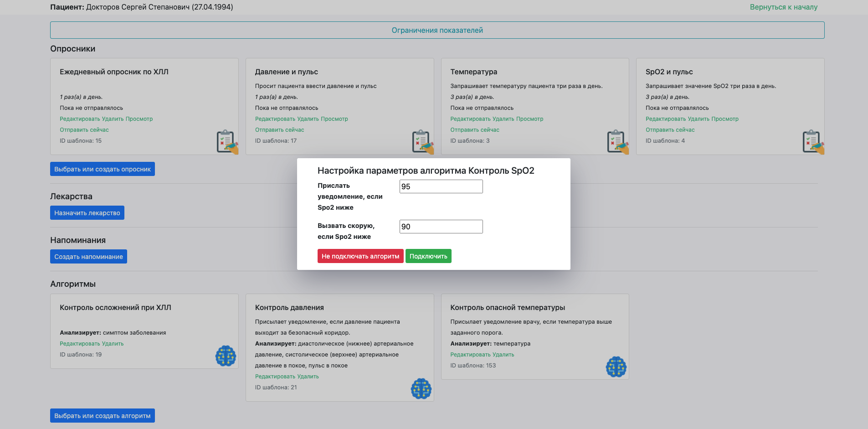Focus the ambulance SpO2 threshold field with 90
The image size is (868, 429).
441,227
